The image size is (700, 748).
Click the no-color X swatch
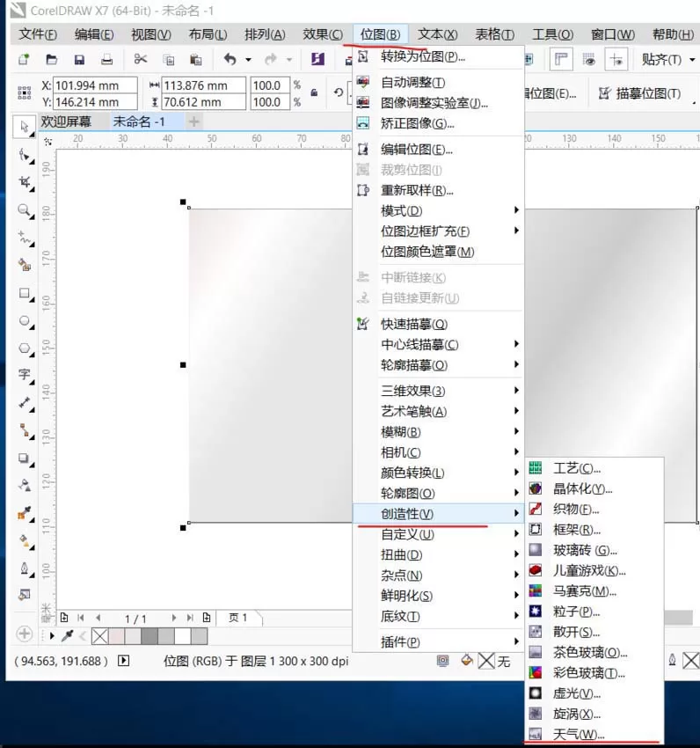point(99,636)
